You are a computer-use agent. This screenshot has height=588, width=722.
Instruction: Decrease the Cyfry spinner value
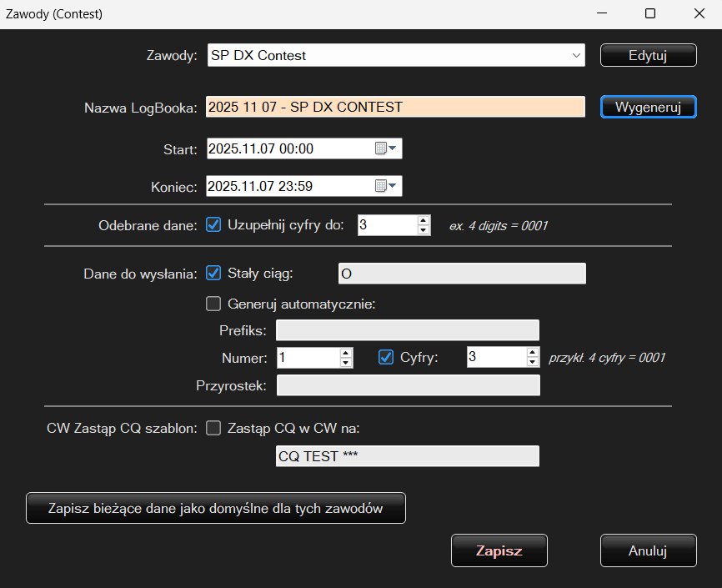pos(533,362)
